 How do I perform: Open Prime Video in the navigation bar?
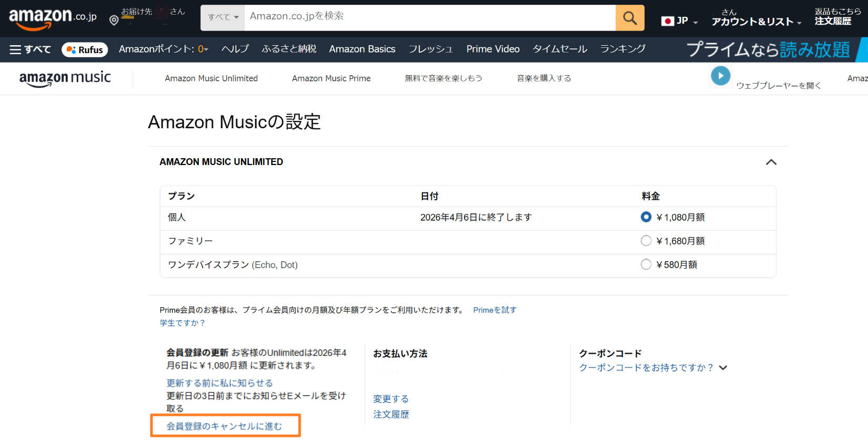(493, 49)
